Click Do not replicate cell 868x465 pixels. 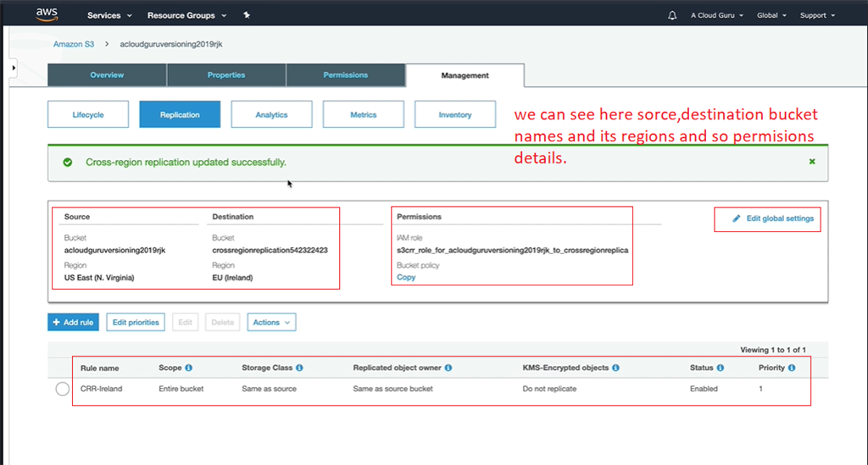click(x=549, y=389)
